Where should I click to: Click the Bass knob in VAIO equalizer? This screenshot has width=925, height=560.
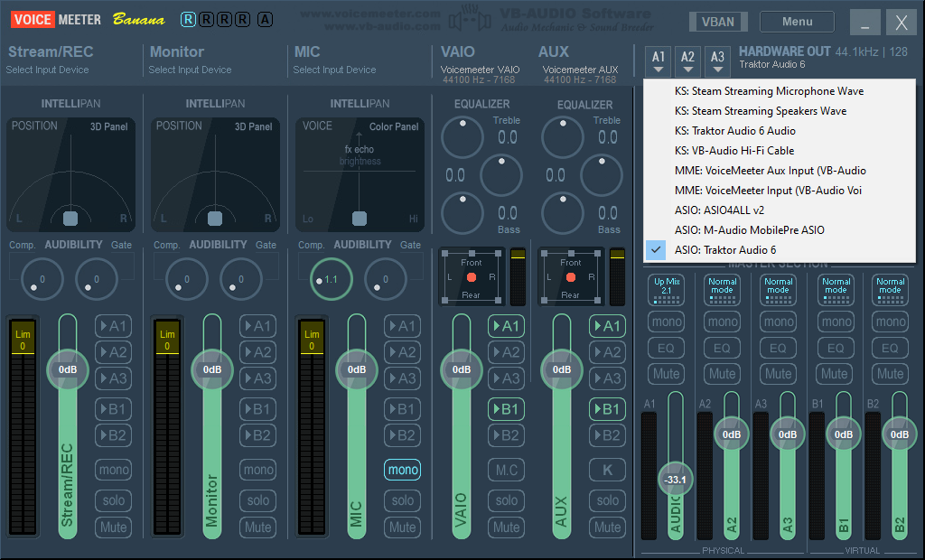(462, 213)
